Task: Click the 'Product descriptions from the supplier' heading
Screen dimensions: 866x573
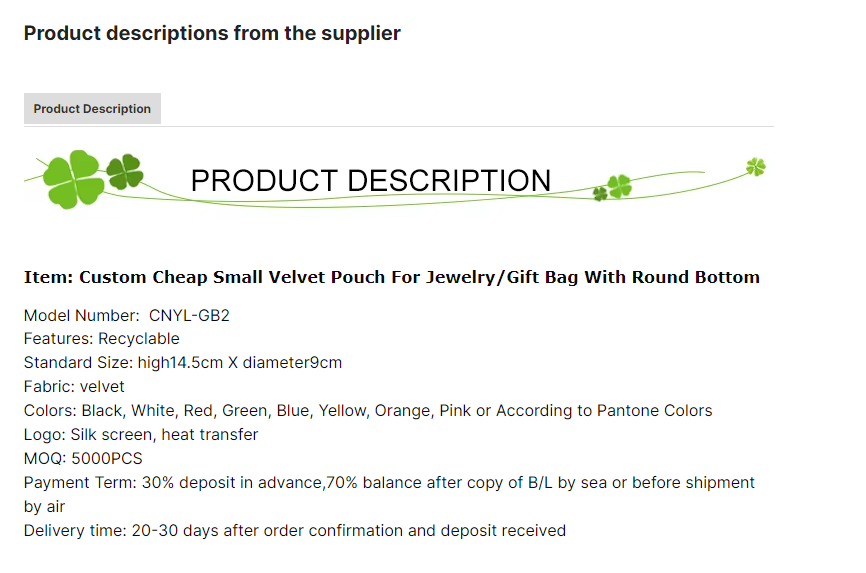Action: pyautogui.click(x=212, y=33)
